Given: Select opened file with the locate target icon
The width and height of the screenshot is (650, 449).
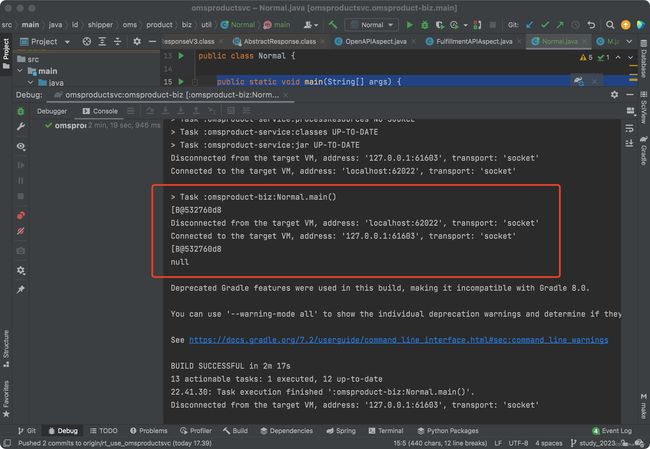Looking at the screenshot, I should 86,41.
